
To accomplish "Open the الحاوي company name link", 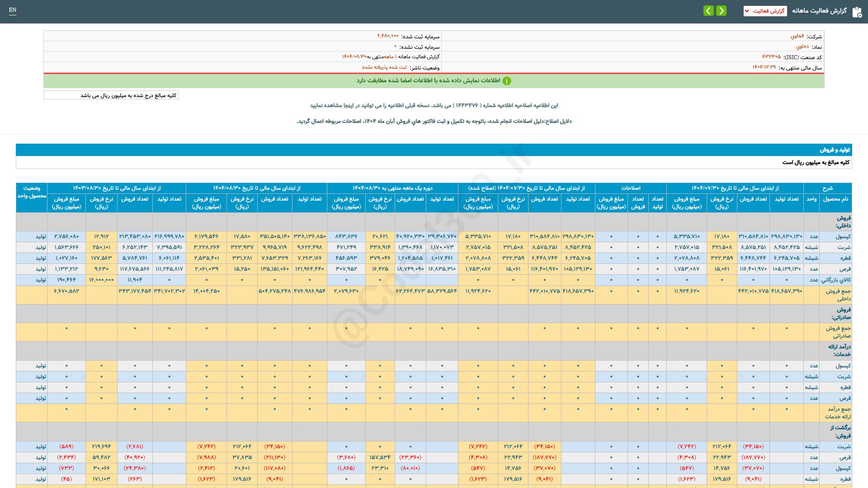I will pos(797,36).
